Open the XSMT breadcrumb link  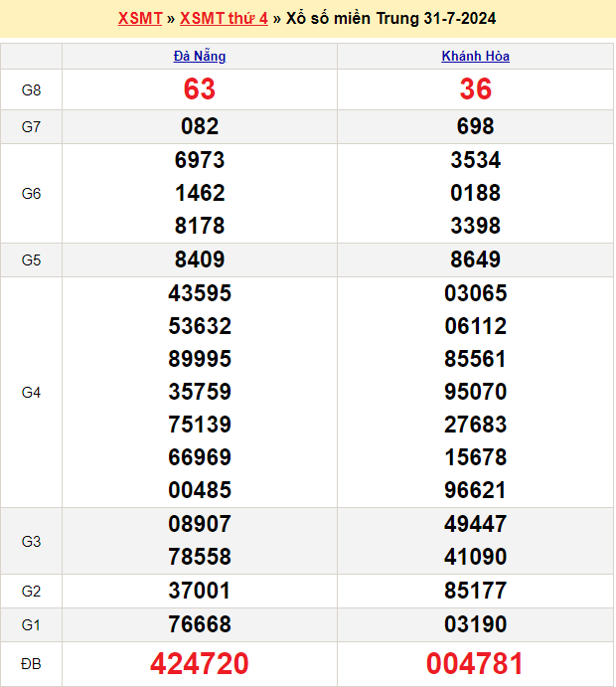[140, 18]
